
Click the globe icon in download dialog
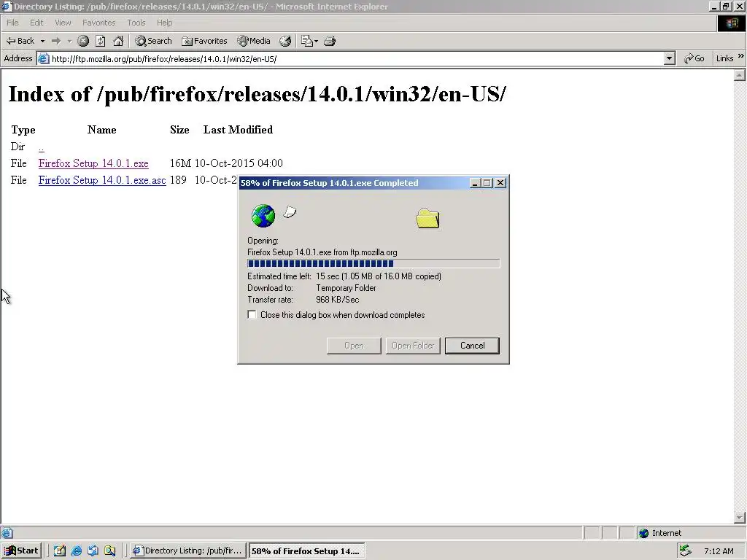263,216
